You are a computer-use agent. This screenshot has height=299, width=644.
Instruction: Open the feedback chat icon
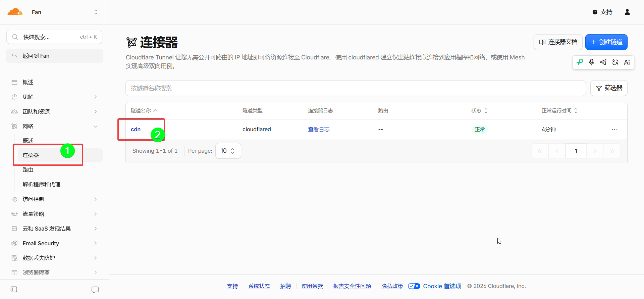click(x=95, y=290)
